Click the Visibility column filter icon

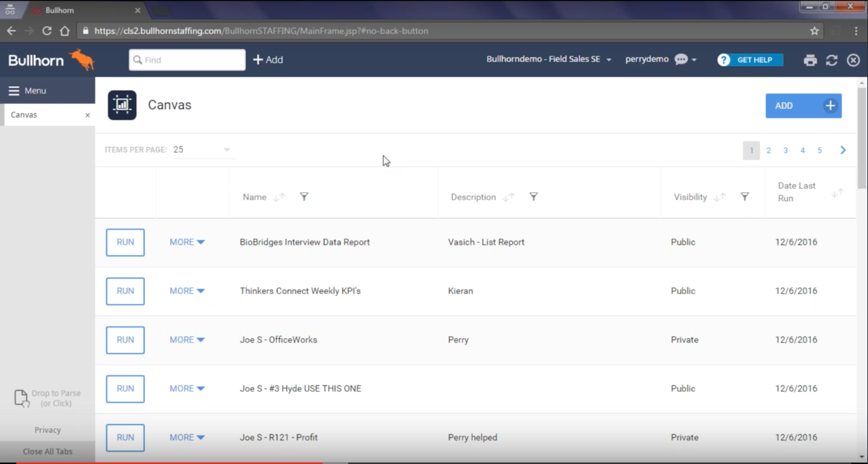[x=744, y=196]
